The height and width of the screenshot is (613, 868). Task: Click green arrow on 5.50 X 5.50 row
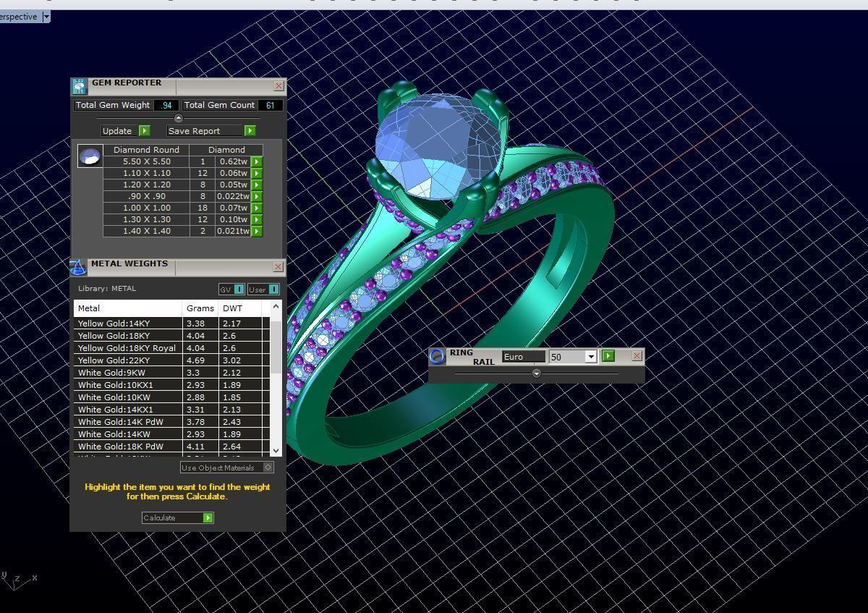pyautogui.click(x=257, y=162)
